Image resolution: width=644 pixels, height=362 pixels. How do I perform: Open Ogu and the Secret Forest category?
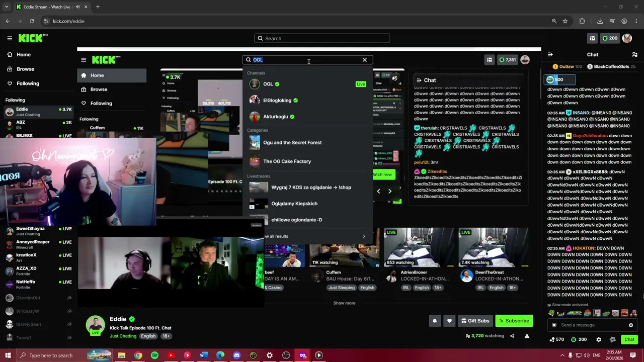pos(307,142)
